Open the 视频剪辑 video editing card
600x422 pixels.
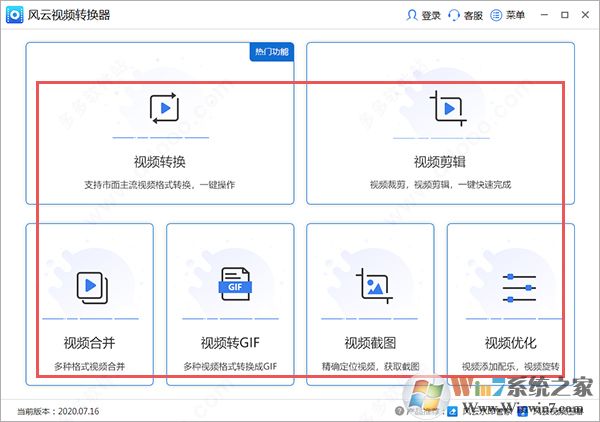(440, 123)
